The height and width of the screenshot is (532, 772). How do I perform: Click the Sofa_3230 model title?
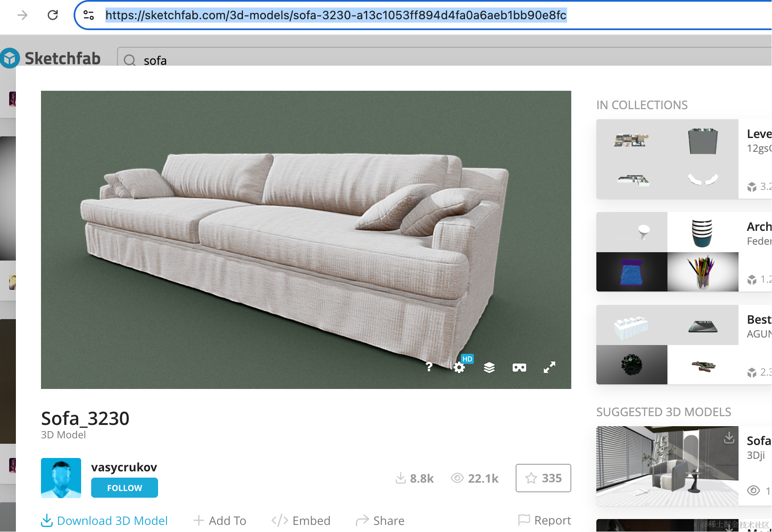(85, 418)
